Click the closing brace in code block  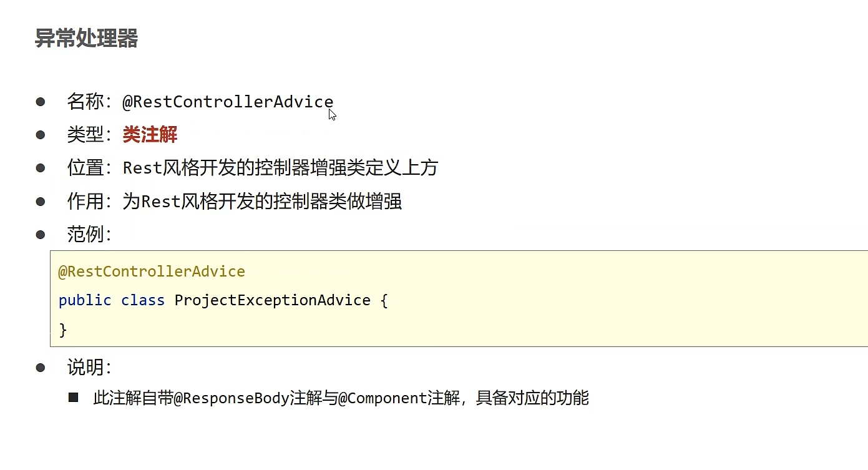62,330
